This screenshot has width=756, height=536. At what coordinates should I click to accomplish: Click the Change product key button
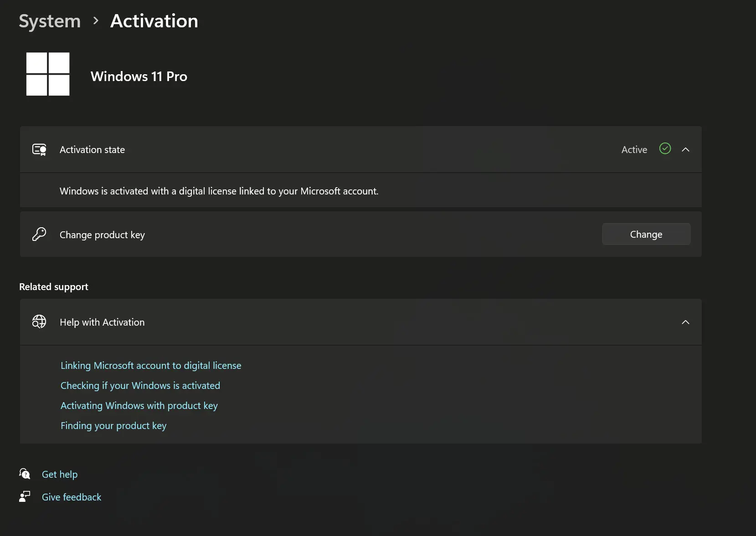[646, 234]
